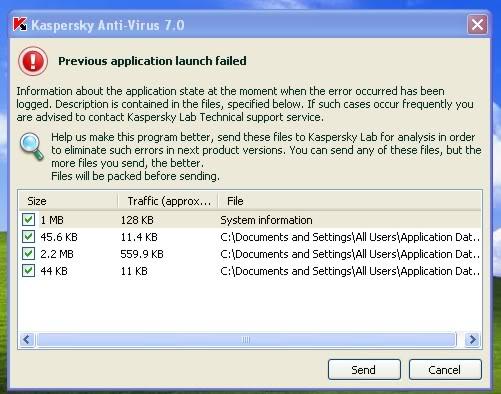Select the 44 KB size value
The image size is (501, 394).
coord(54,271)
